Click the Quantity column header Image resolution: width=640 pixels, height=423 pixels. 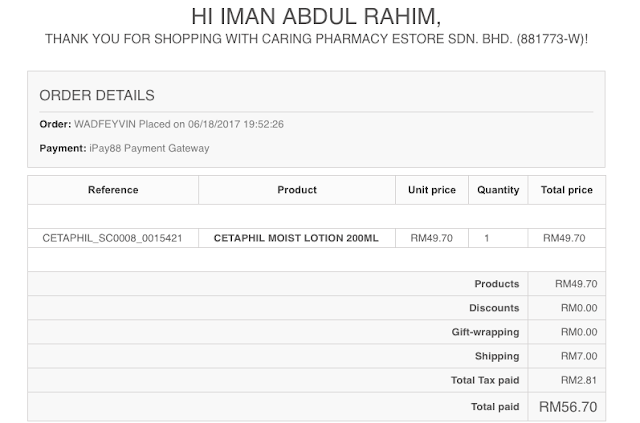498,190
